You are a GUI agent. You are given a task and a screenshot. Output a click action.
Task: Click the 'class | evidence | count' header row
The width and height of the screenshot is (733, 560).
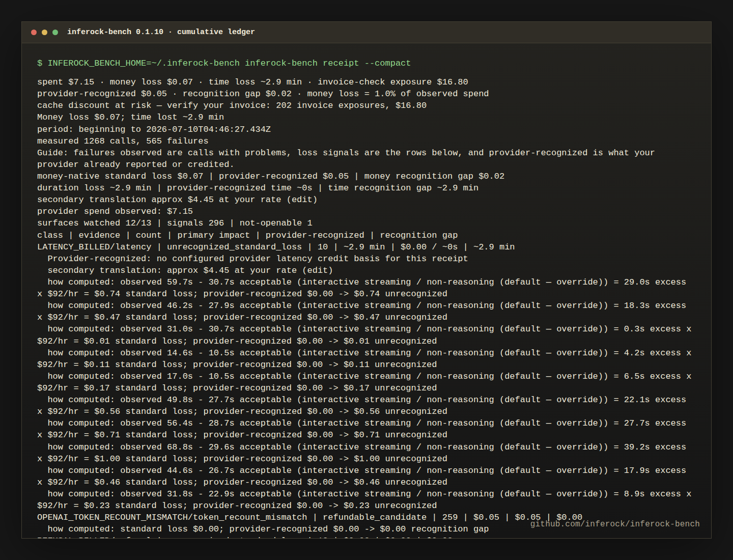(247, 235)
